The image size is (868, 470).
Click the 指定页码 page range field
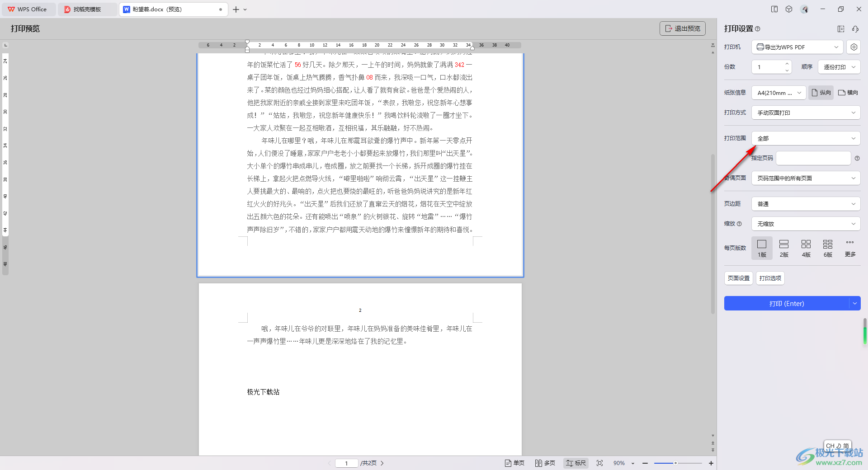click(813, 158)
